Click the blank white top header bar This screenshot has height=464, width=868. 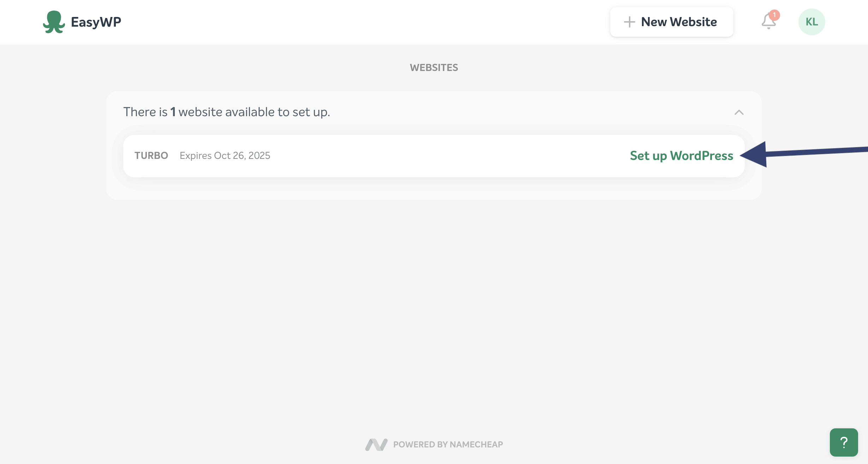coord(353,22)
